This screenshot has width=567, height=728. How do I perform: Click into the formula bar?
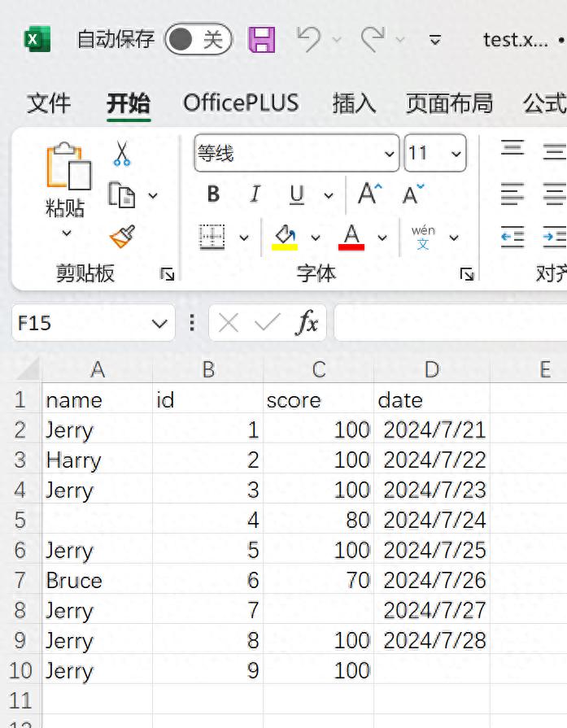(x=451, y=323)
